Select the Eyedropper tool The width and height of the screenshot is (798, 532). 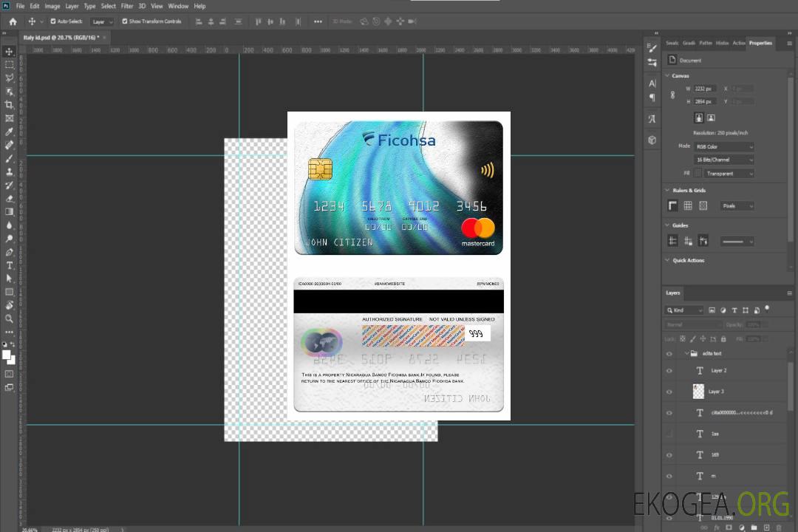[9, 132]
